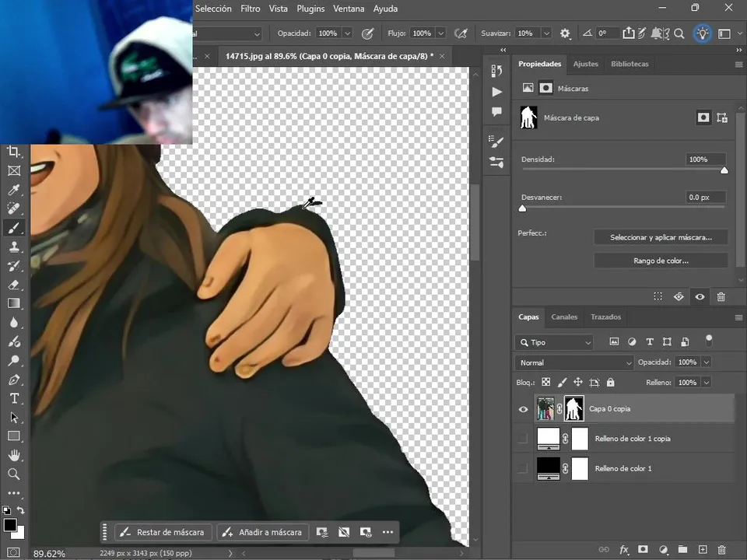747x560 pixels.
Task: Show the Relleno de color 1 copia layer
Action: point(523,439)
